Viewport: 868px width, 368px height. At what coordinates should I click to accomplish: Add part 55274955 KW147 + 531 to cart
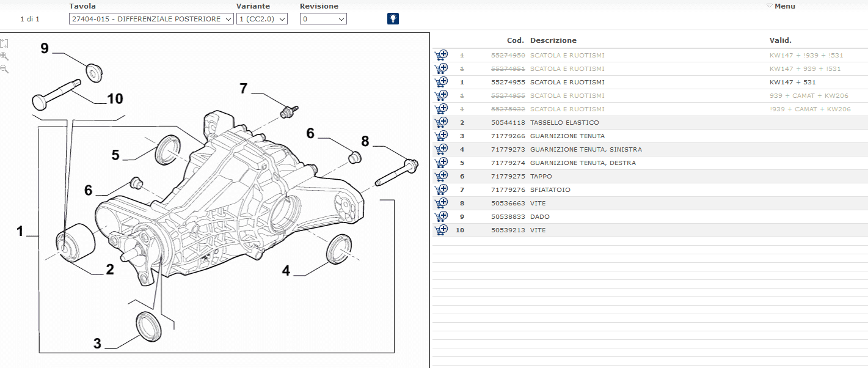click(x=441, y=82)
